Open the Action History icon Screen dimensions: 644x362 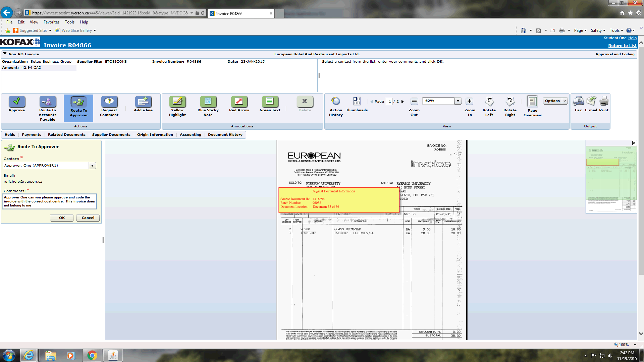click(x=335, y=101)
